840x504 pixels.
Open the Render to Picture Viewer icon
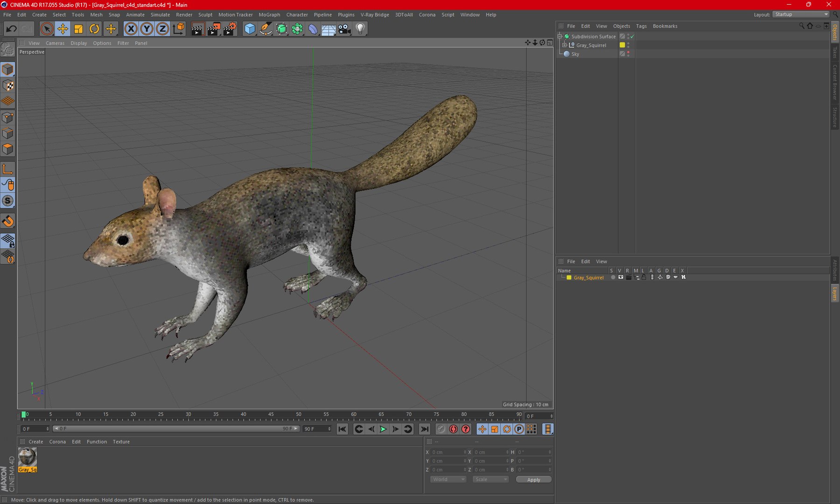(x=213, y=29)
